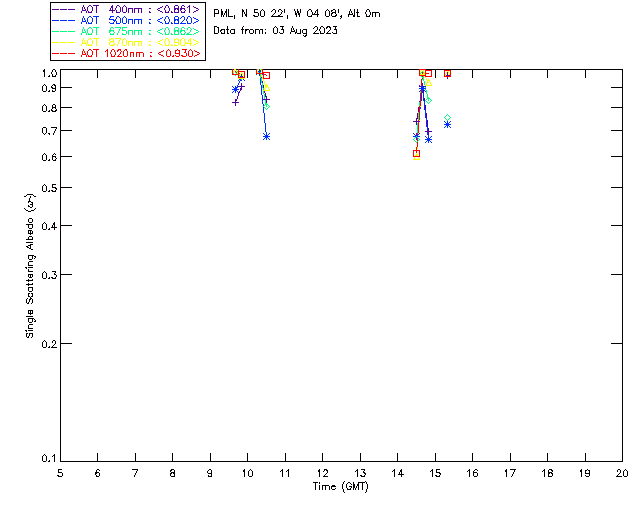Click the mean value <0.820> in legend
640x512 pixels.
[179, 20]
